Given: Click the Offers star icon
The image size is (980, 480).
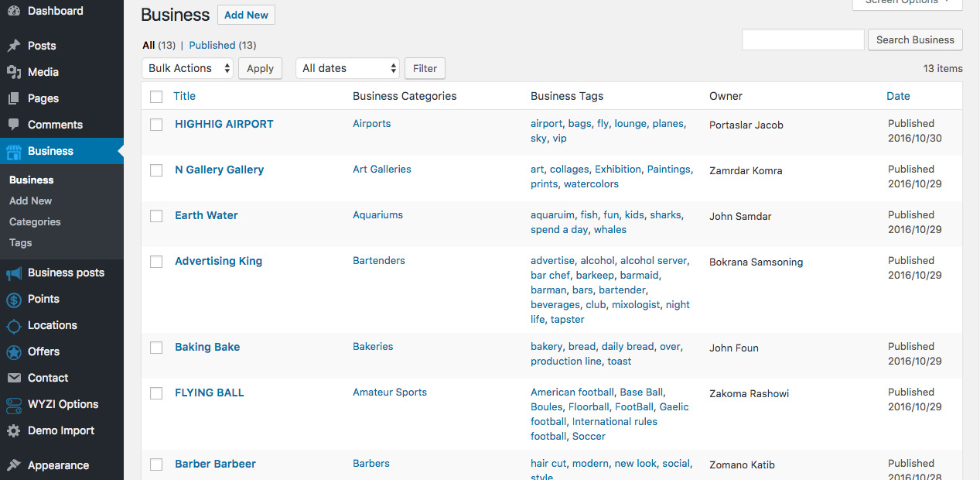Looking at the screenshot, I should click(14, 352).
